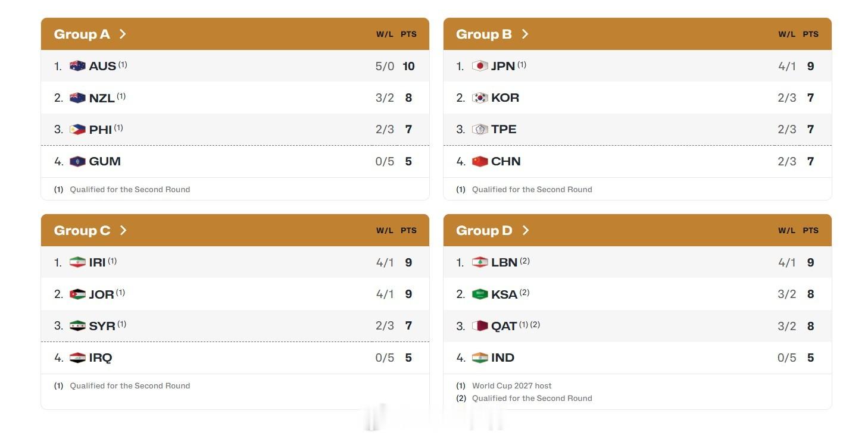Open the Group D chevron arrow
868x439 pixels.
tap(526, 230)
